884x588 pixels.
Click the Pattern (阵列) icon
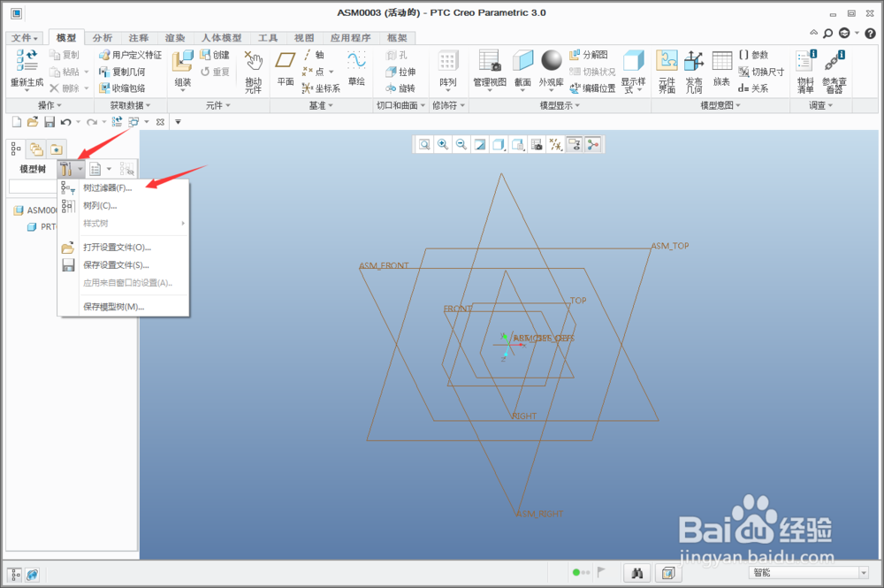coord(447,61)
